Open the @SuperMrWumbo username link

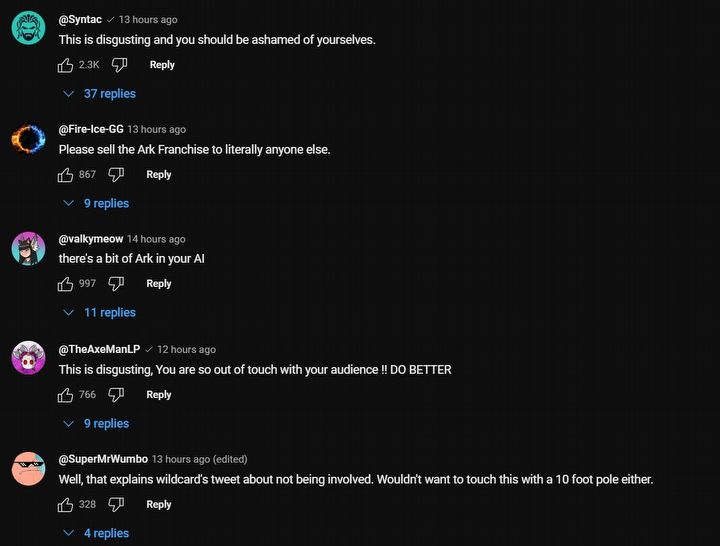point(103,459)
